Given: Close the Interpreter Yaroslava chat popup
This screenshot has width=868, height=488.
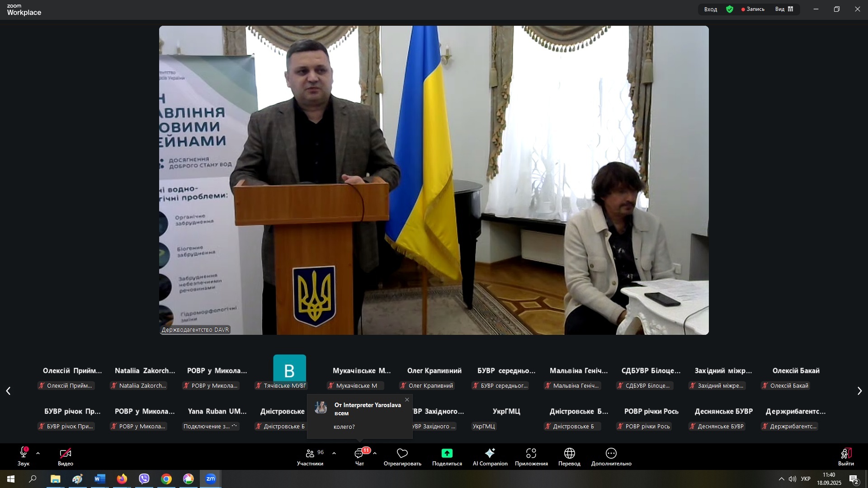Looking at the screenshot, I should pyautogui.click(x=407, y=400).
